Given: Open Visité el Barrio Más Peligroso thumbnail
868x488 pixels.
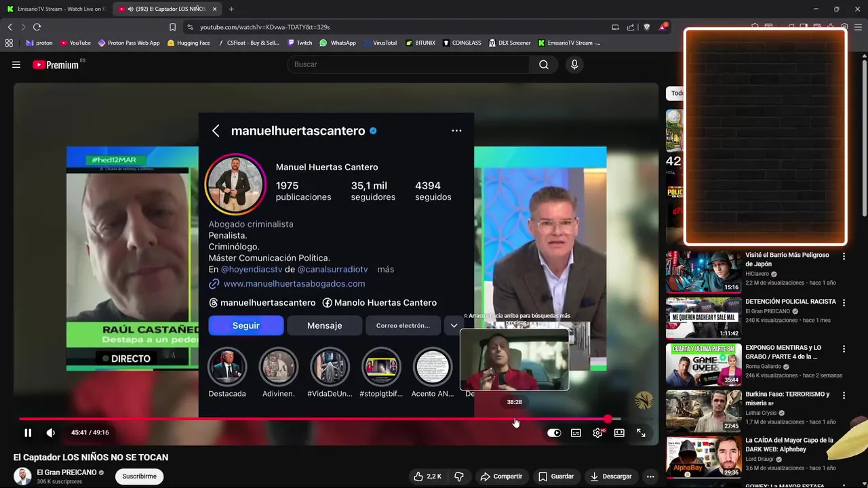Looking at the screenshot, I should (703, 272).
